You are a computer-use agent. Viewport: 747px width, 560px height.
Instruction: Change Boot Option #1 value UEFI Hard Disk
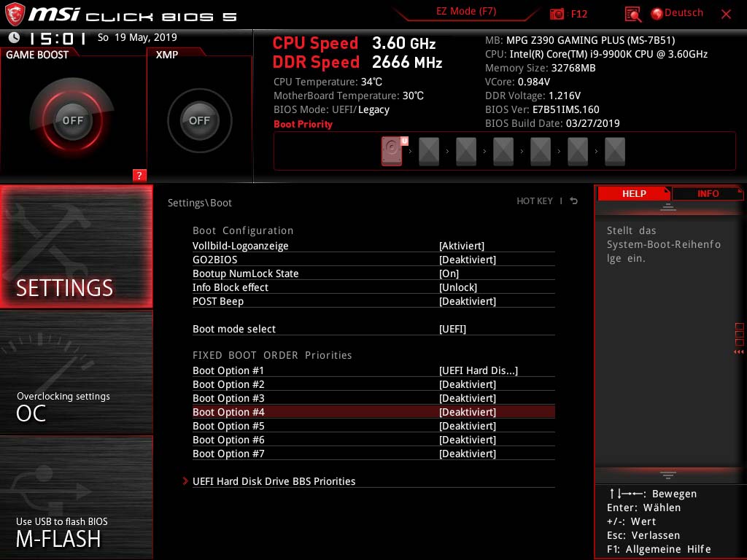tap(479, 370)
